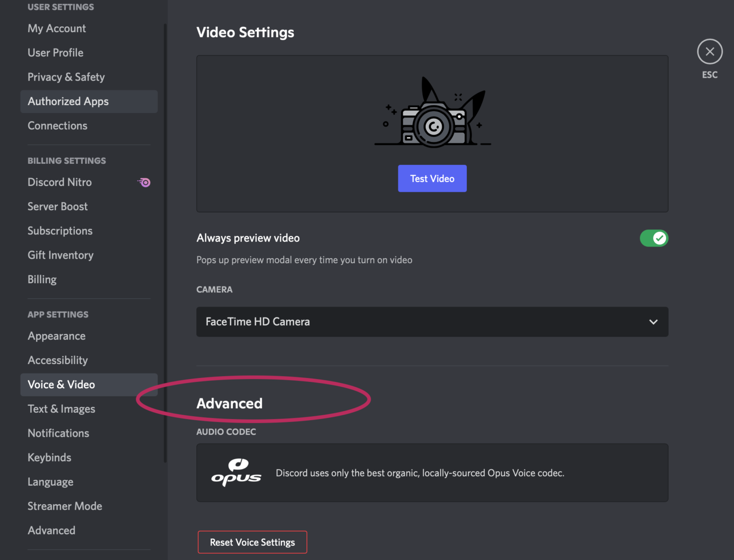The width and height of the screenshot is (734, 560).
Task: Go to User Profile section
Action: (x=89, y=53)
